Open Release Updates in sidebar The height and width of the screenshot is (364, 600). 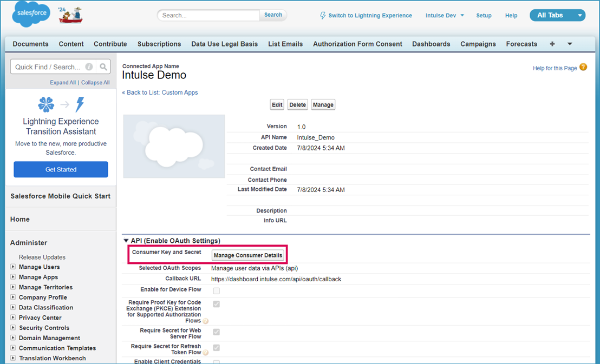[42, 257]
